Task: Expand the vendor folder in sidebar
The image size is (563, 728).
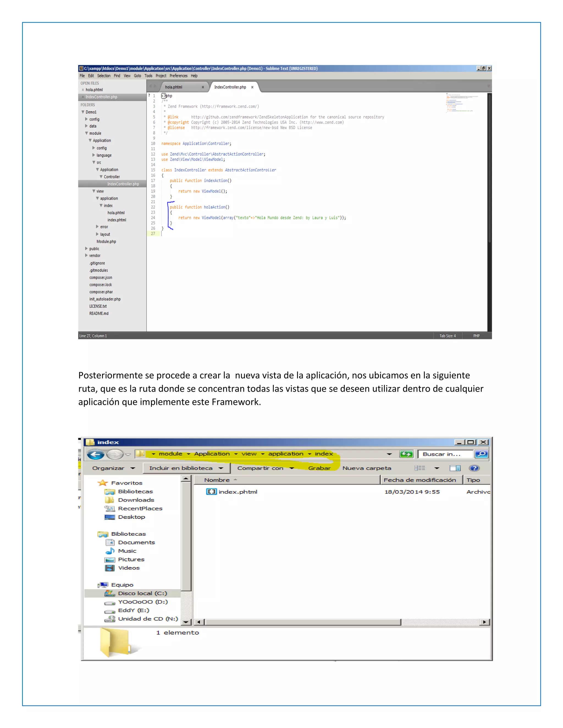Action: click(86, 255)
